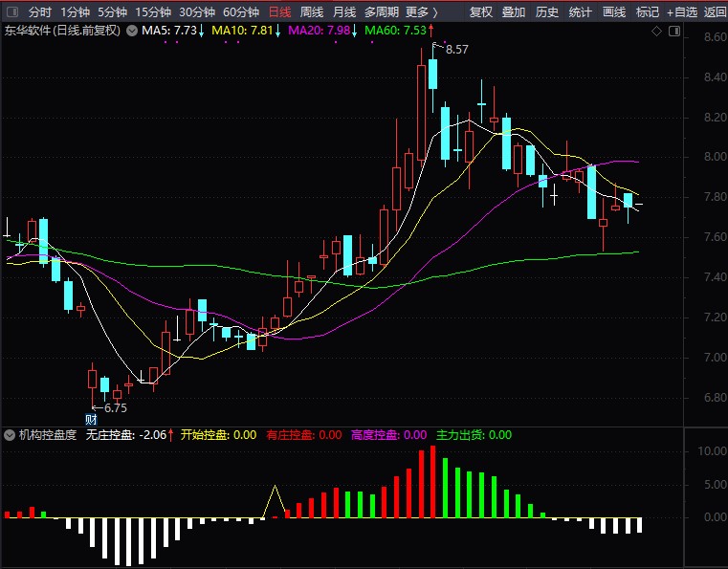Click the diamond icon at chart top-right
Screen dimensions: 728x569
656,32
